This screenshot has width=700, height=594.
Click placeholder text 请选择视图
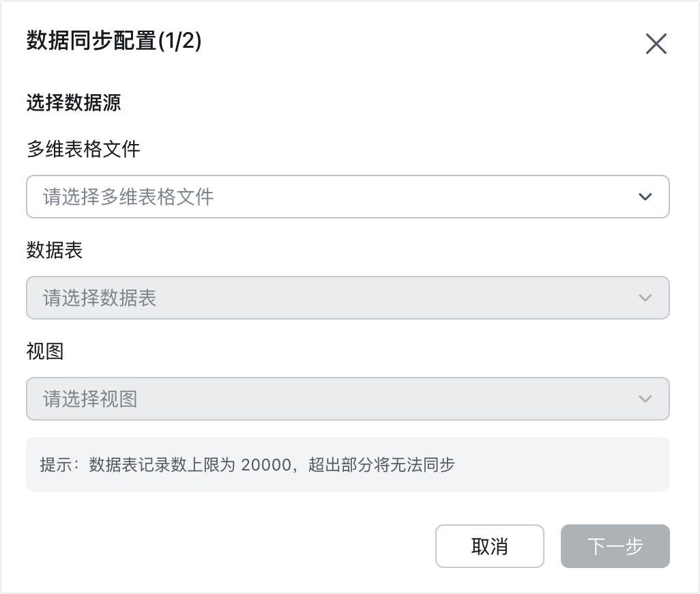(x=90, y=399)
